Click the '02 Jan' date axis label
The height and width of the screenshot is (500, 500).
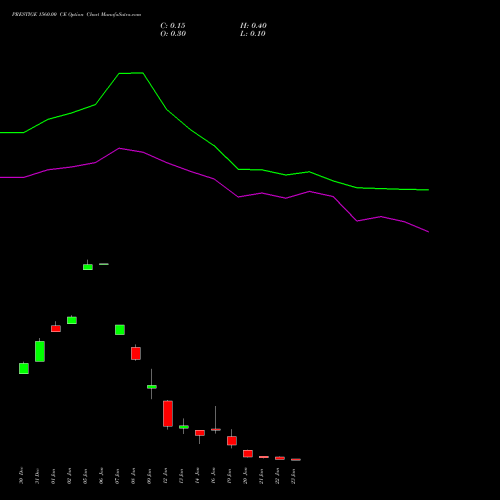tap(69, 476)
